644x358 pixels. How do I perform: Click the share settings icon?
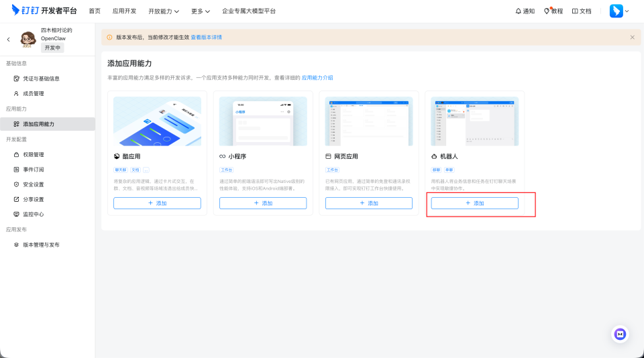(x=16, y=200)
